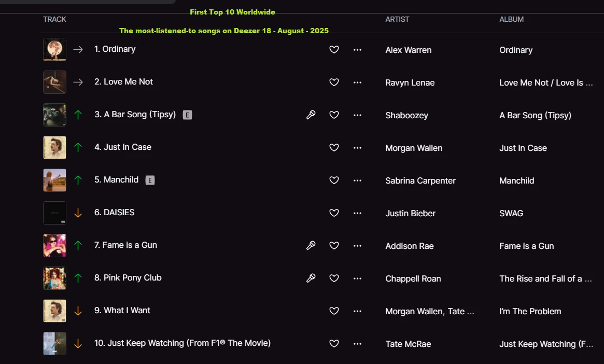The image size is (604, 364).
Task: Open more options for Ordinary track
Action: click(357, 50)
